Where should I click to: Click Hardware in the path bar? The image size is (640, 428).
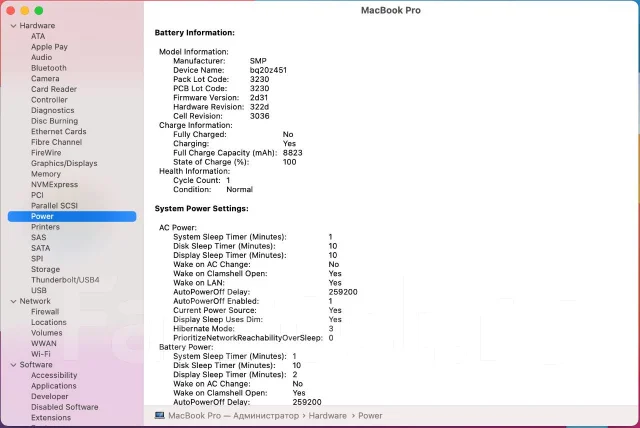[x=327, y=416]
